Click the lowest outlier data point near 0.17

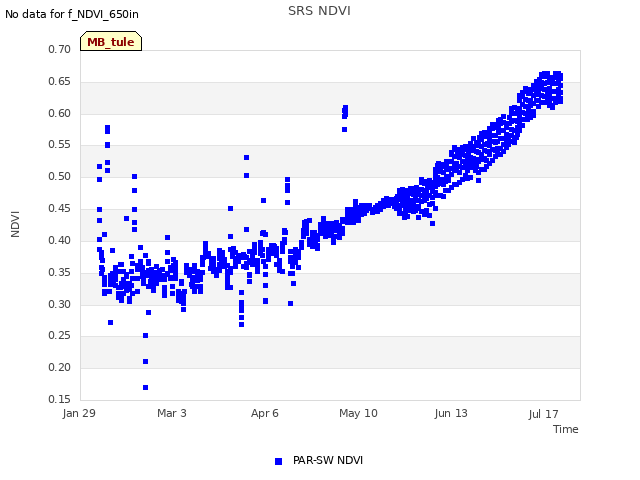pos(146,387)
